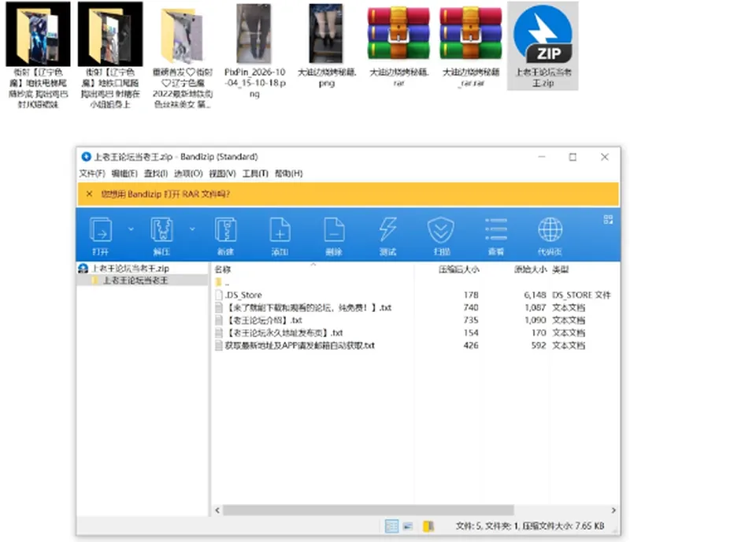Sort the file list by 压缩后大小 column
This screenshot has height=542, width=756.
pos(458,269)
